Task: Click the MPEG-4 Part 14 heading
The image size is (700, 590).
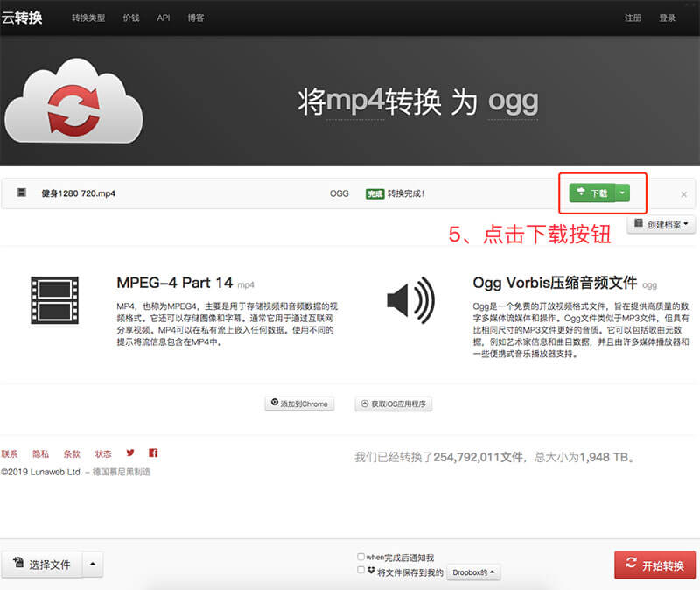Action: point(174,283)
